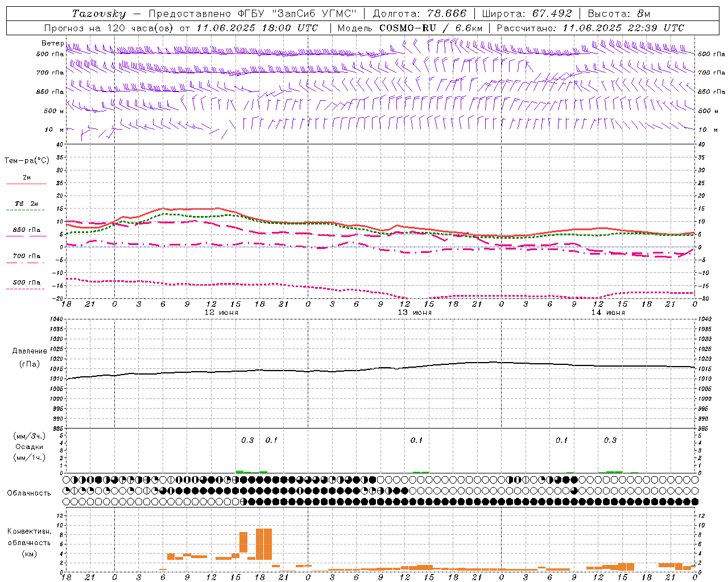The image size is (728, 582).
Task: Click the 0.3 precipitation value on 12 июня
Action: pyautogui.click(x=247, y=440)
